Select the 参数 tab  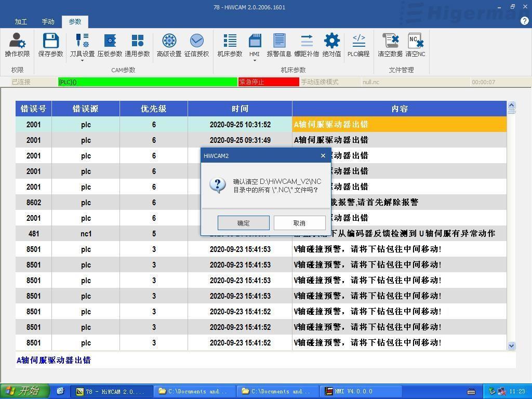coord(75,22)
